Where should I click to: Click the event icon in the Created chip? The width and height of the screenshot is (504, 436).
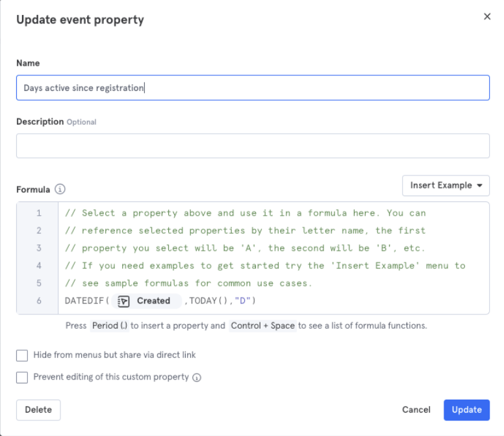(x=123, y=301)
